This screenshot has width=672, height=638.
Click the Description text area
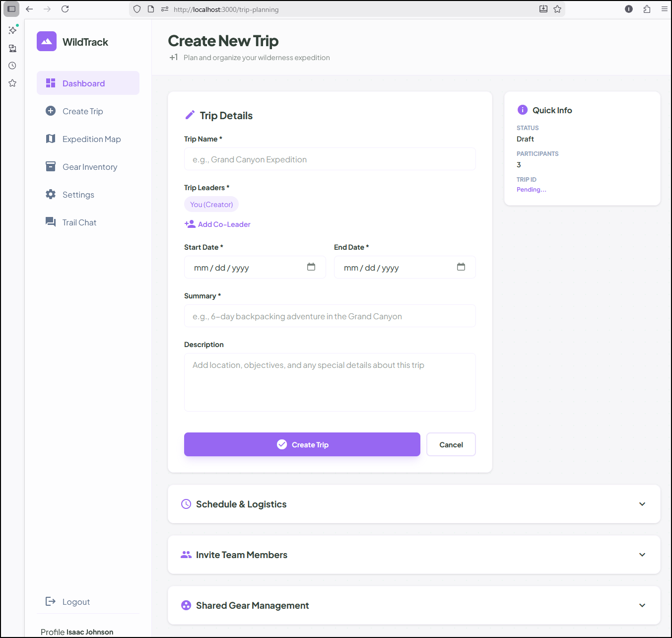click(330, 382)
